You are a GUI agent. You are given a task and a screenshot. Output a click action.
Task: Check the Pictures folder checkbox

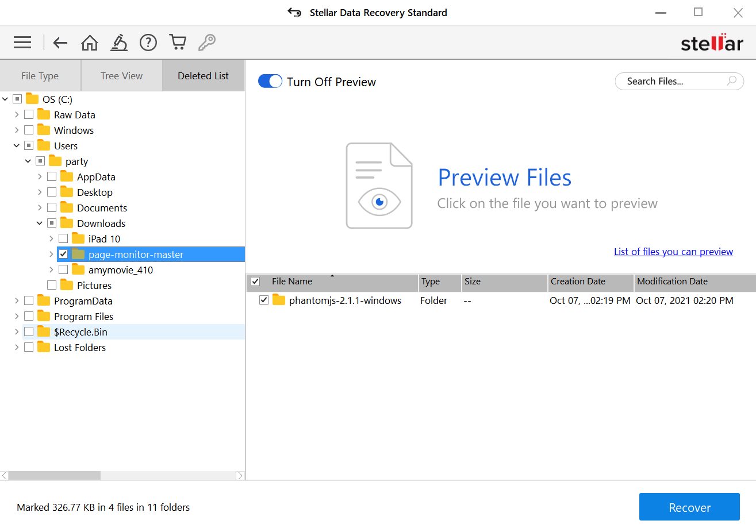pyautogui.click(x=52, y=285)
